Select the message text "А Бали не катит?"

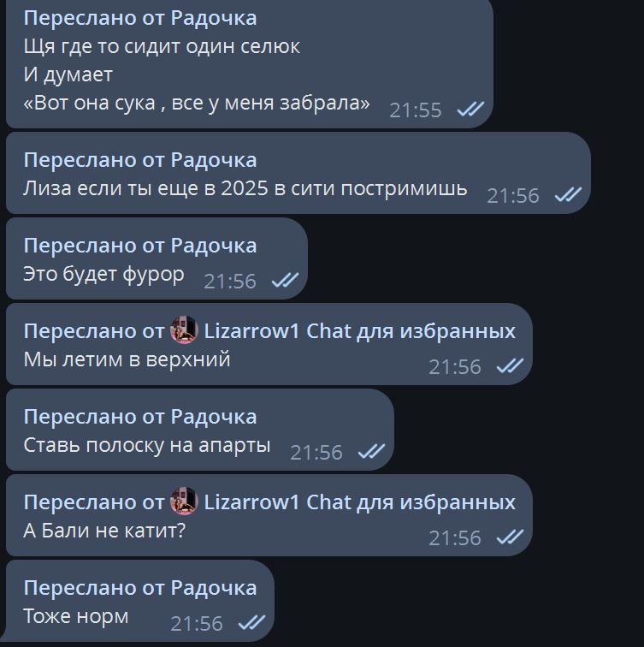(x=104, y=531)
